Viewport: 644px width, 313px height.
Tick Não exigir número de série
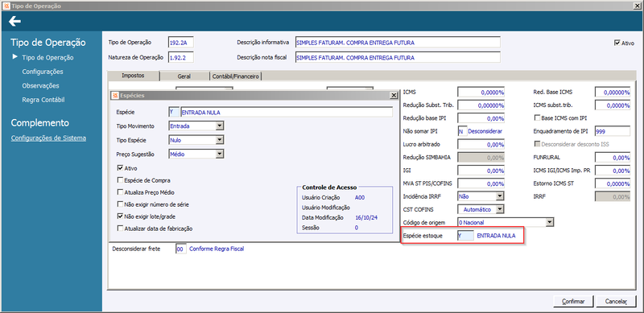pos(120,204)
